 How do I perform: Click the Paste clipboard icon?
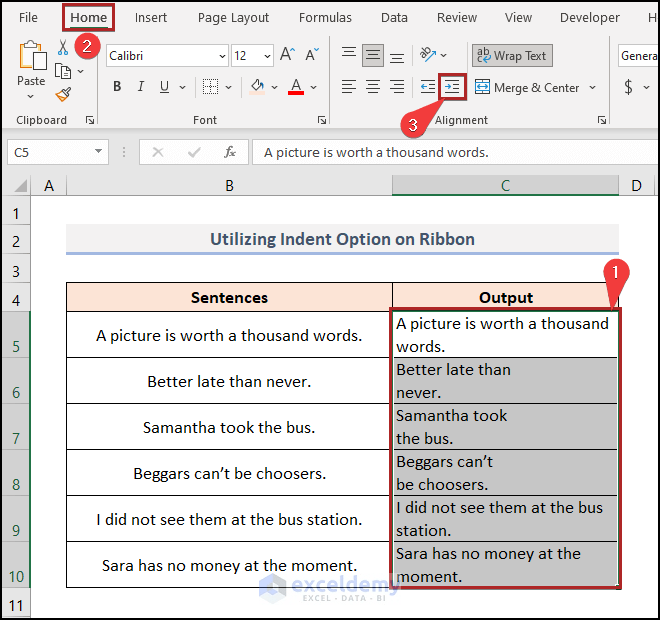click(32, 55)
